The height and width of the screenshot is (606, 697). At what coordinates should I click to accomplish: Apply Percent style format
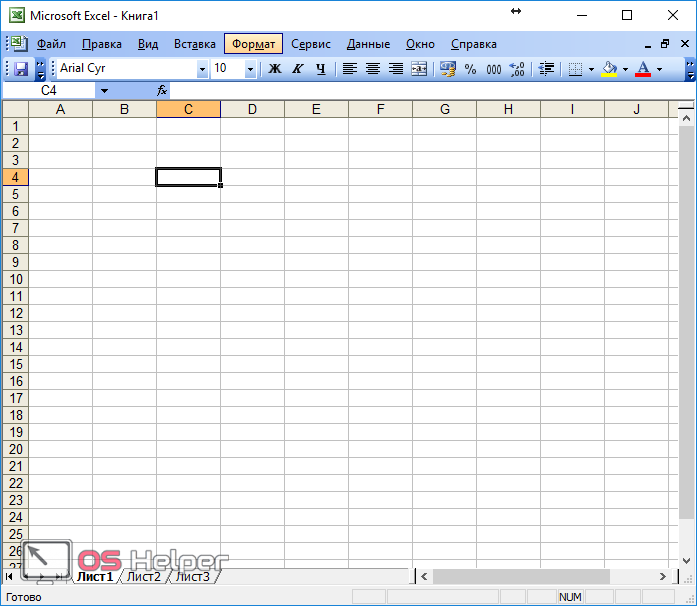tap(470, 69)
